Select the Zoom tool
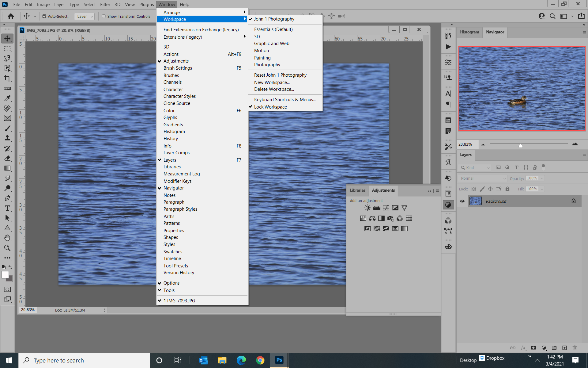588x368 pixels. 8,248
